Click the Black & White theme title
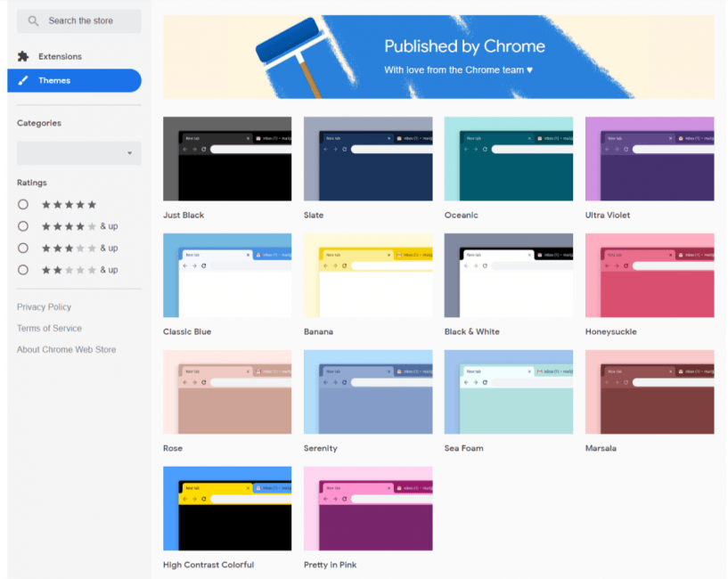Image resolution: width=728 pixels, height=579 pixels. 471,331
